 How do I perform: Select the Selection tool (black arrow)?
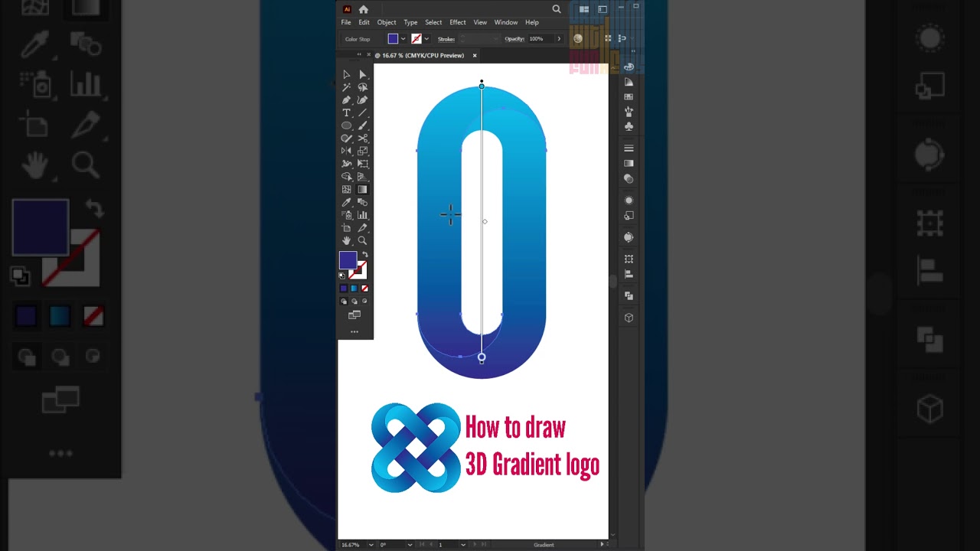click(346, 74)
